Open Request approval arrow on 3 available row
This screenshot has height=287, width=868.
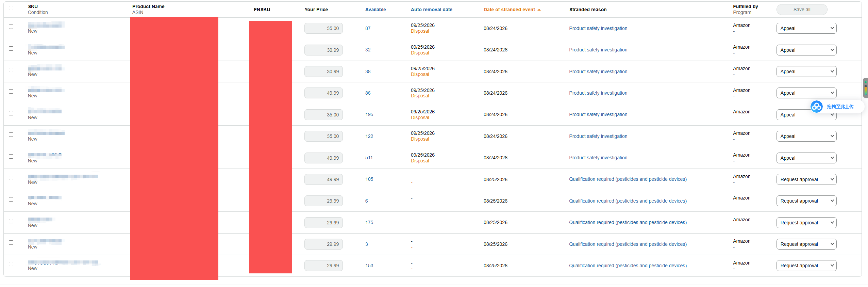point(832,244)
